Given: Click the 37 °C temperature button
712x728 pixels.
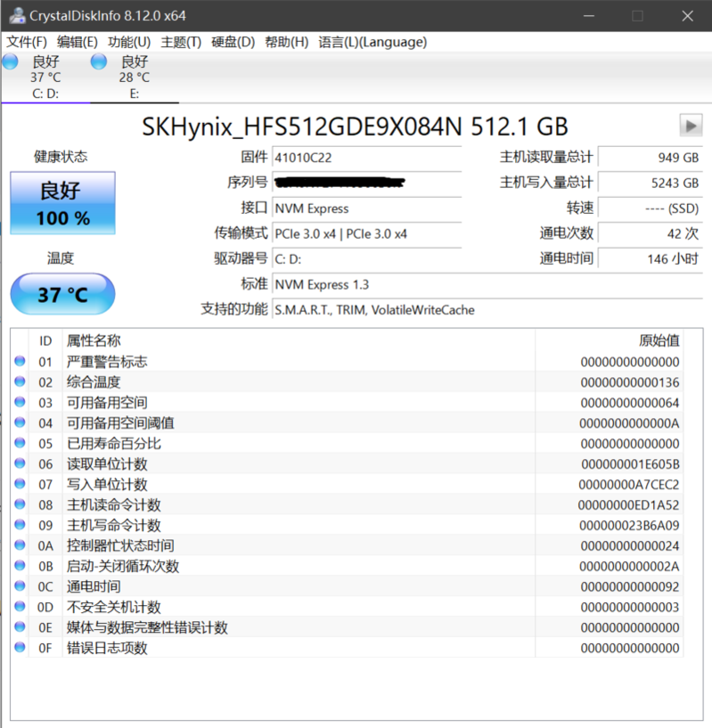Looking at the screenshot, I should 62,294.
